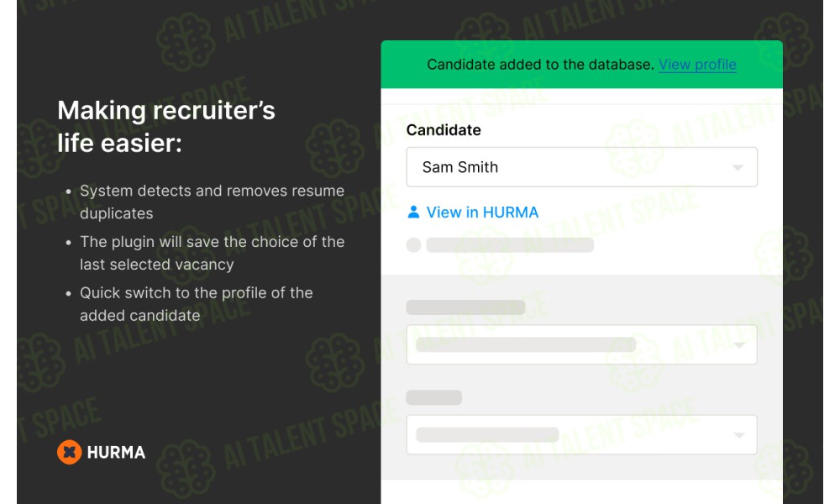Click inside the middle placeholder select box

(x=582, y=344)
